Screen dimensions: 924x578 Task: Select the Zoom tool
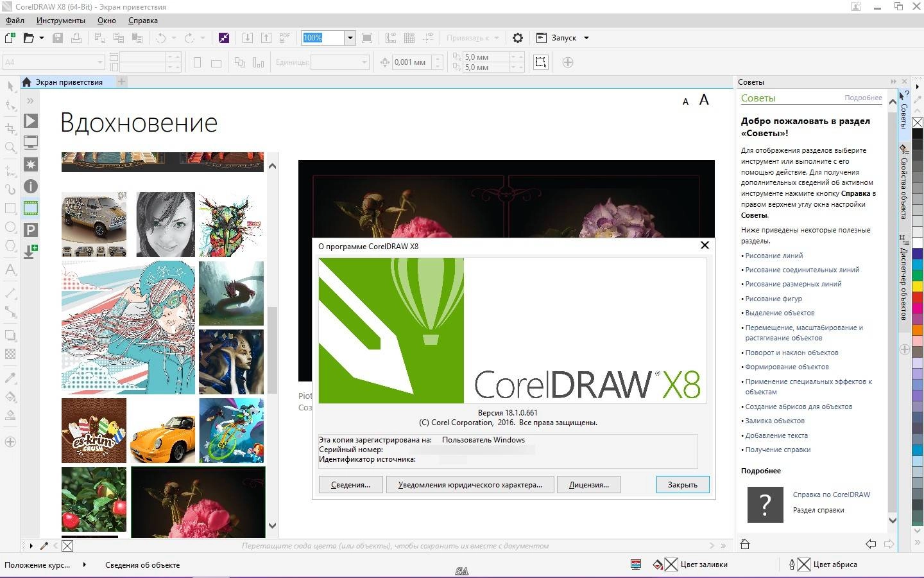9,146
